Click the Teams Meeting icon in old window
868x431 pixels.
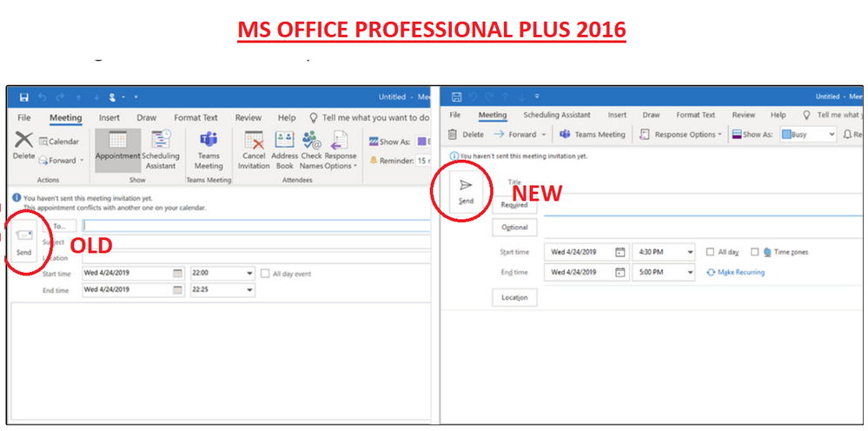(x=209, y=139)
